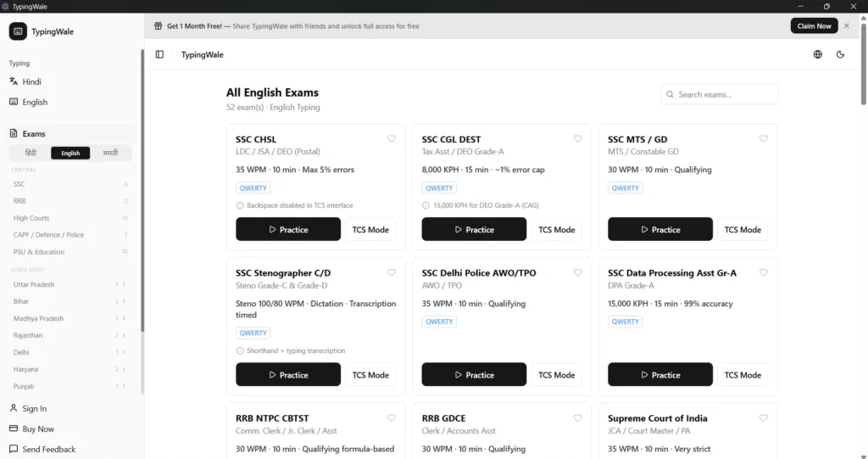Favorite SSC Delhi Police AWO/TPO heart

coord(577,272)
